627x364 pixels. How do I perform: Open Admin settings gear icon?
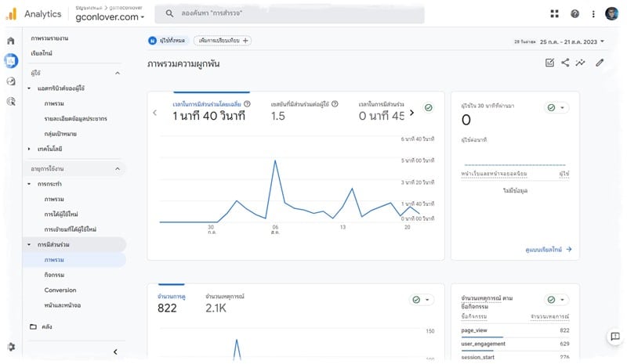pos(11,347)
